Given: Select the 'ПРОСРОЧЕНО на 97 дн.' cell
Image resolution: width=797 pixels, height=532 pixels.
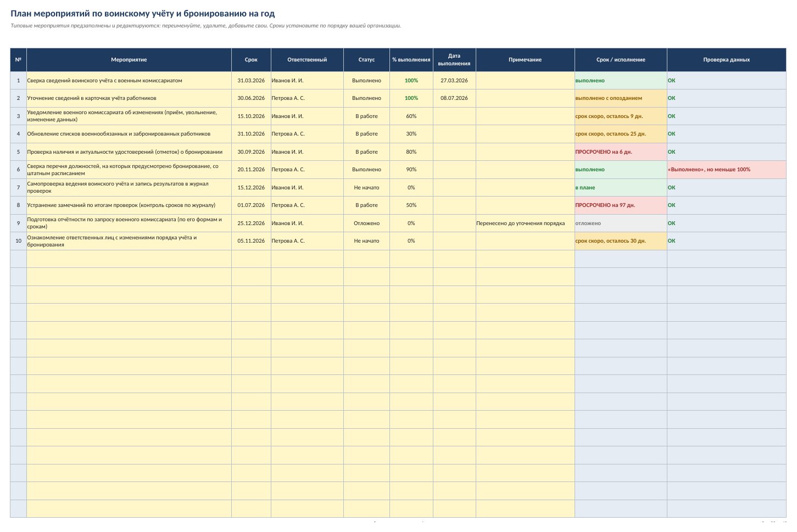Looking at the screenshot, I should (x=621, y=205).
